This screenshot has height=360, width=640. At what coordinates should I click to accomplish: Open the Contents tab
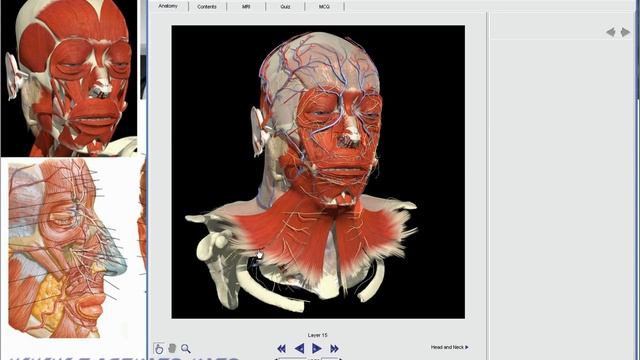coord(207,7)
